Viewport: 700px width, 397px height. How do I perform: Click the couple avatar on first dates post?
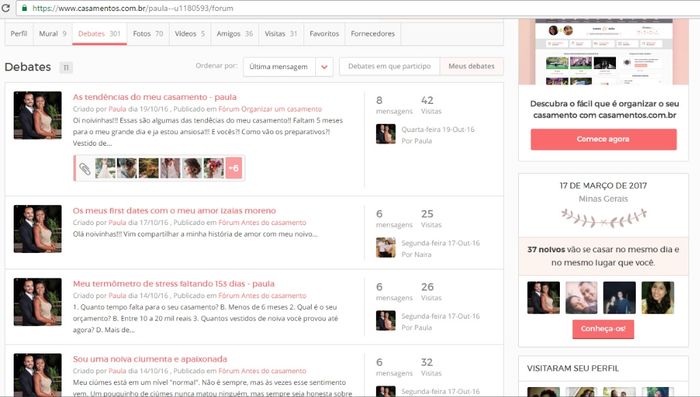38,229
